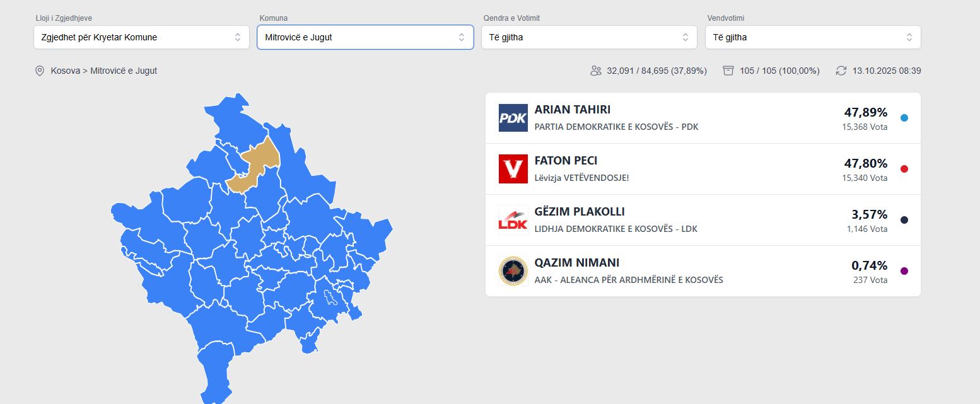Image resolution: width=980 pixels, height=404 pixels.
Task: Open the Lloji i Zgjedhjeve dropdown
Action: [x=141, y=37]
